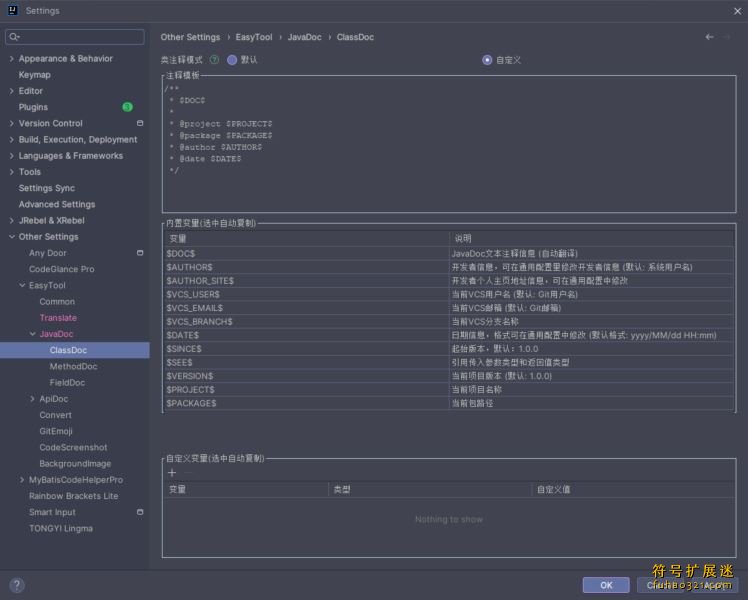The image size is (748, 600).
Task: Select the $SEE$ variable row
Action: tap(448, 362)
